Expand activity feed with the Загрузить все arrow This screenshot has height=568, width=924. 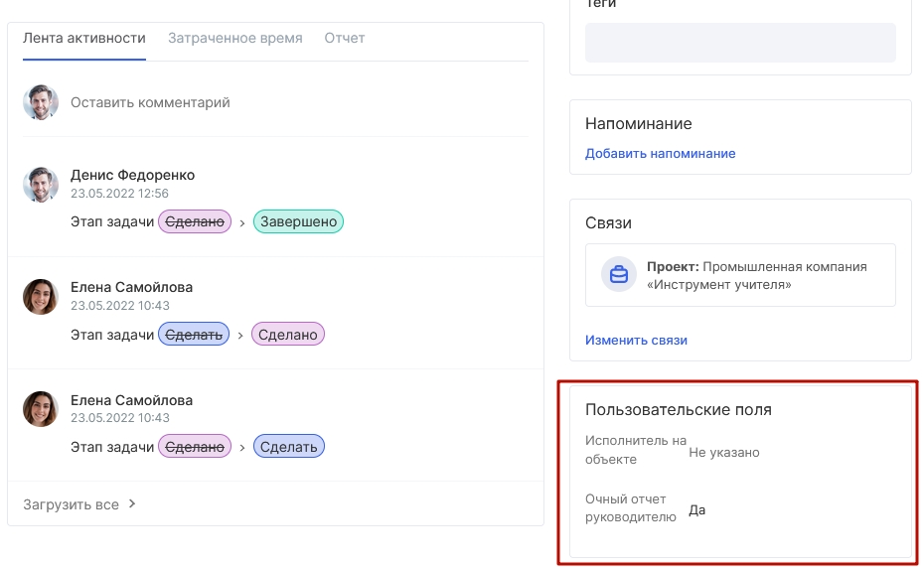132,503
